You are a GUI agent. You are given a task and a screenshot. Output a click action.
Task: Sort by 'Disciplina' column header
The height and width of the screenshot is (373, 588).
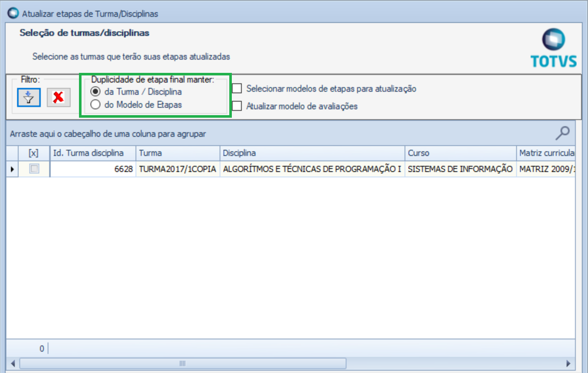click(312, 153)
